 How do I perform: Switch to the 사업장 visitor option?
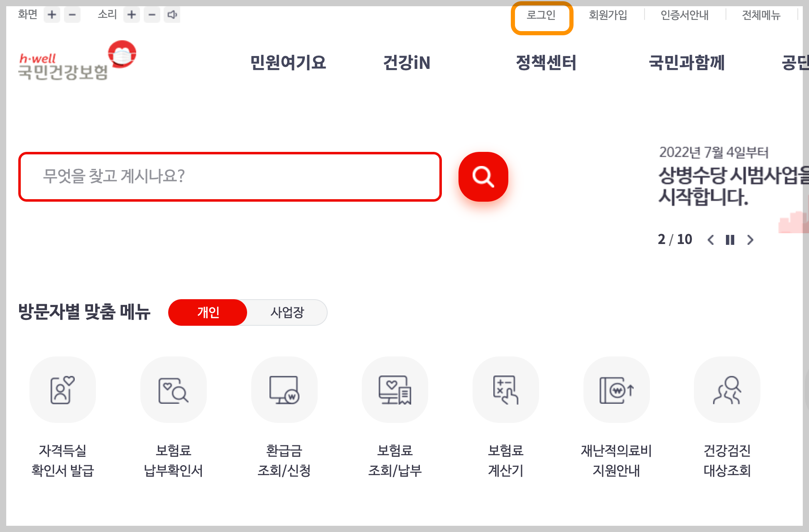pyautogui.click(x=287, y=312)
